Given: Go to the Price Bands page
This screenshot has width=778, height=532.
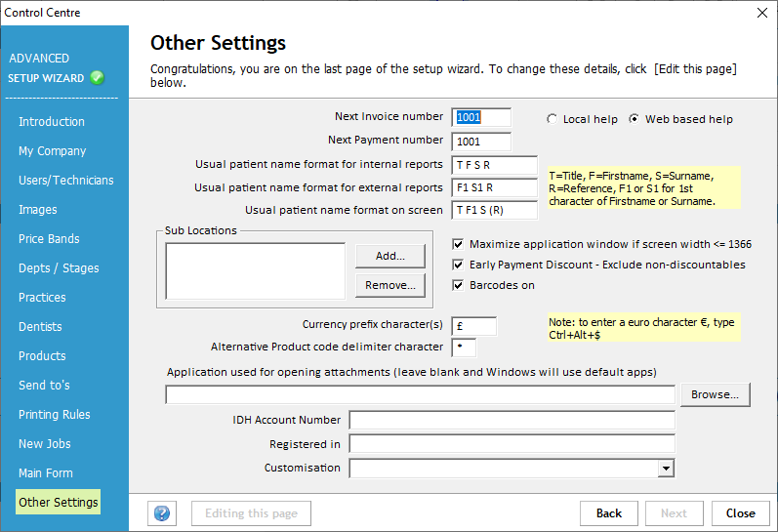Looking at the screenshot, I should [x=49, y=239].
